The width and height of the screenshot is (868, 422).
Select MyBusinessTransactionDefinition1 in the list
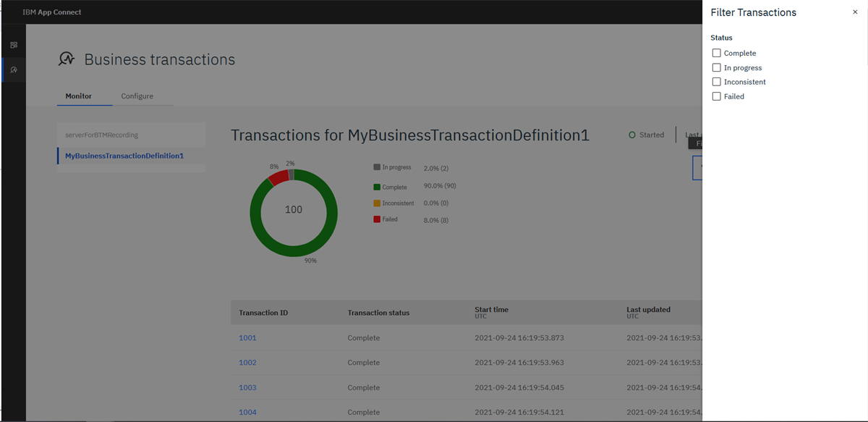click(122, 155)
